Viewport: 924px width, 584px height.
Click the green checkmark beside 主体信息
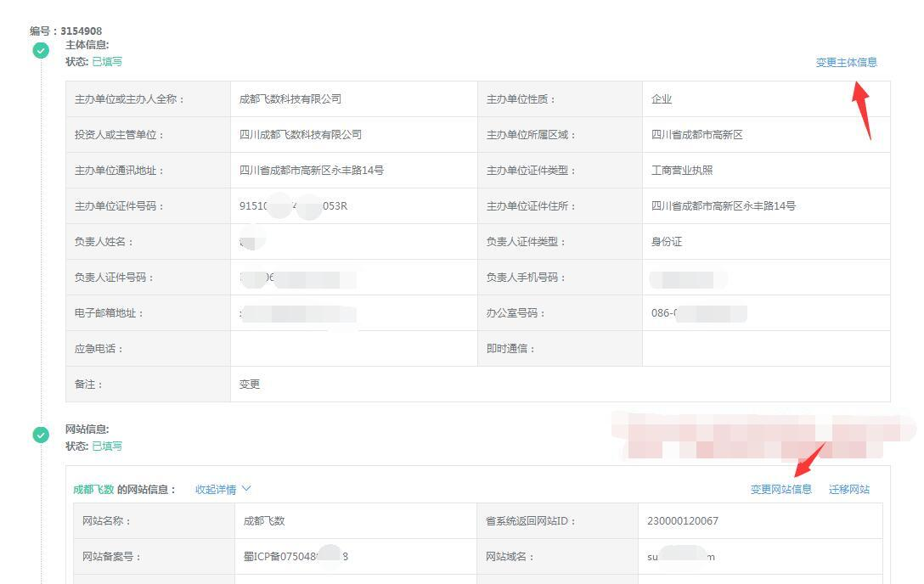click(41, 51)
